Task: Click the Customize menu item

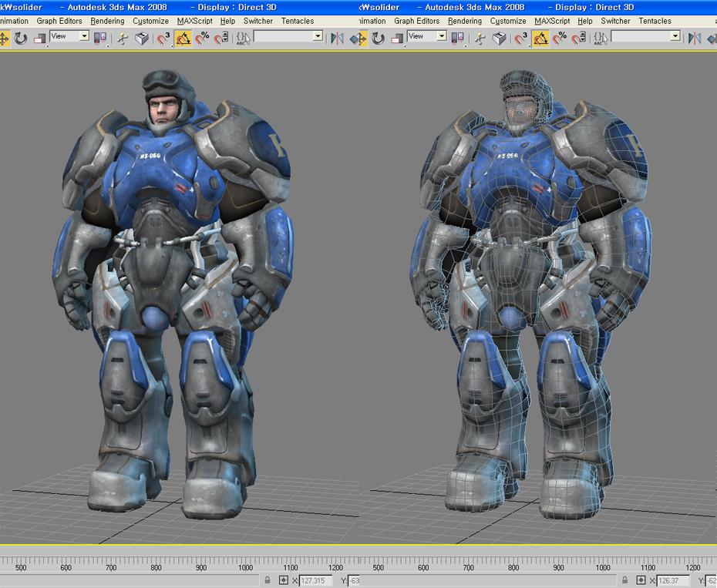Action: 150,21
